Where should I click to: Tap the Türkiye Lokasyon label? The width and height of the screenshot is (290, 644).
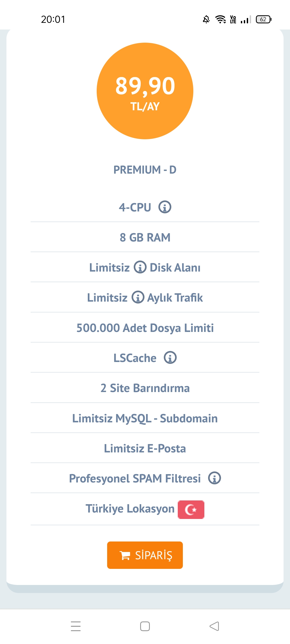pos(130,509)
